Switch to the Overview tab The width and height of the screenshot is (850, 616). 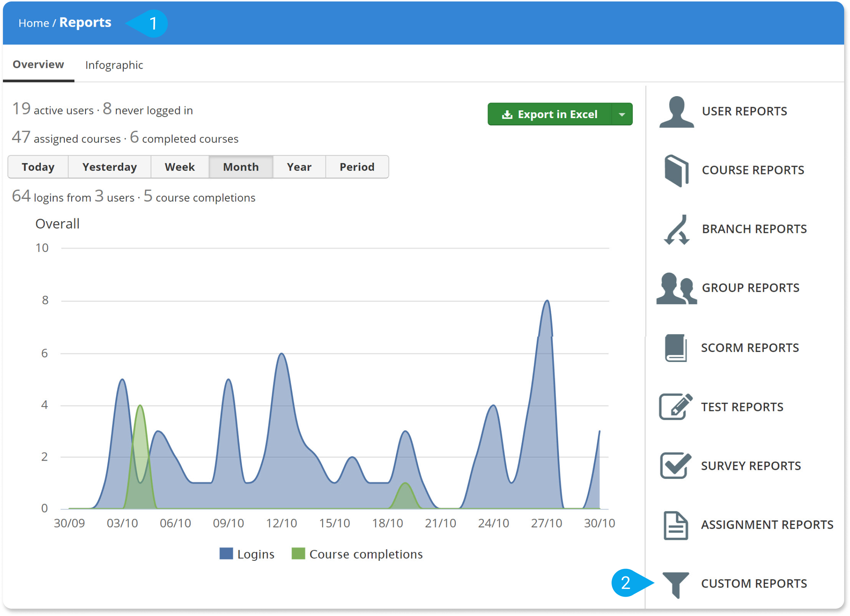click(38, 64)
